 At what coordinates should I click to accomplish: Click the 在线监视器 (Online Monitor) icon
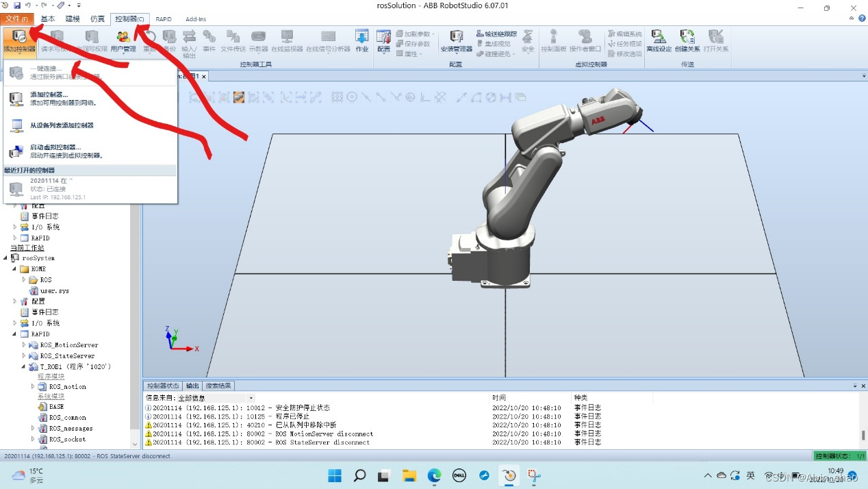[287, 41]
